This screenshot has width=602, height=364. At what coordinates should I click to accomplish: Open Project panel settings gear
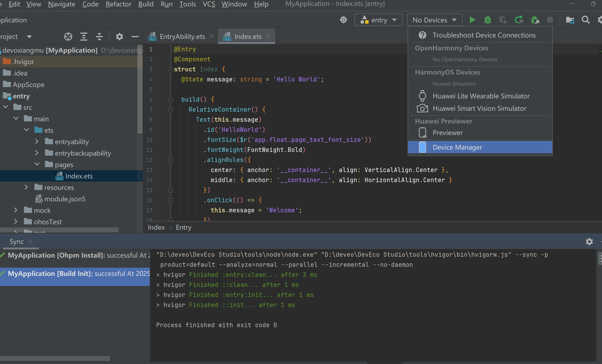pos(119,37)
